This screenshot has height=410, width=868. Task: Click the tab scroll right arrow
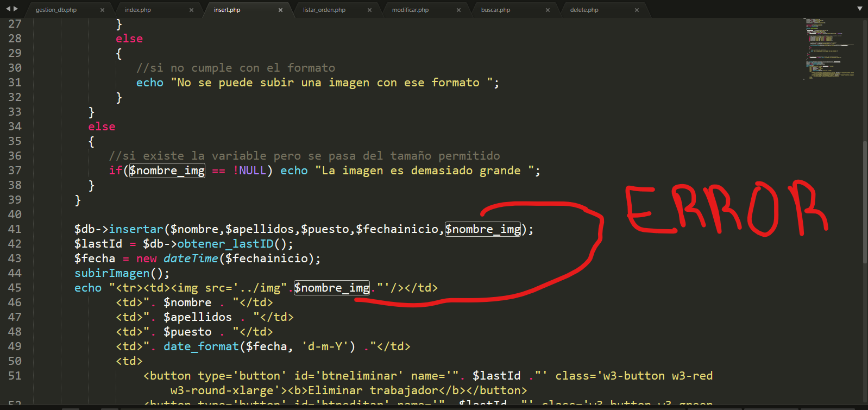point(16,9)
